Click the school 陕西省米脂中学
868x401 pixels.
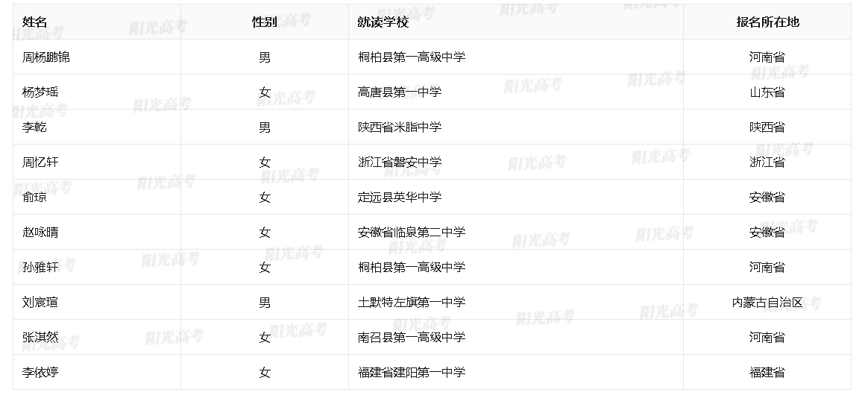click(400, 127)
